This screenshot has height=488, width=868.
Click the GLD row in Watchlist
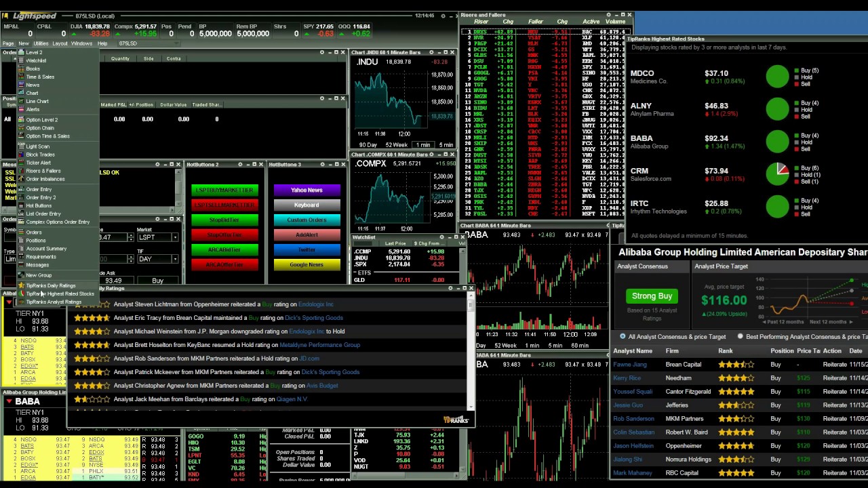tap(404, 280)
